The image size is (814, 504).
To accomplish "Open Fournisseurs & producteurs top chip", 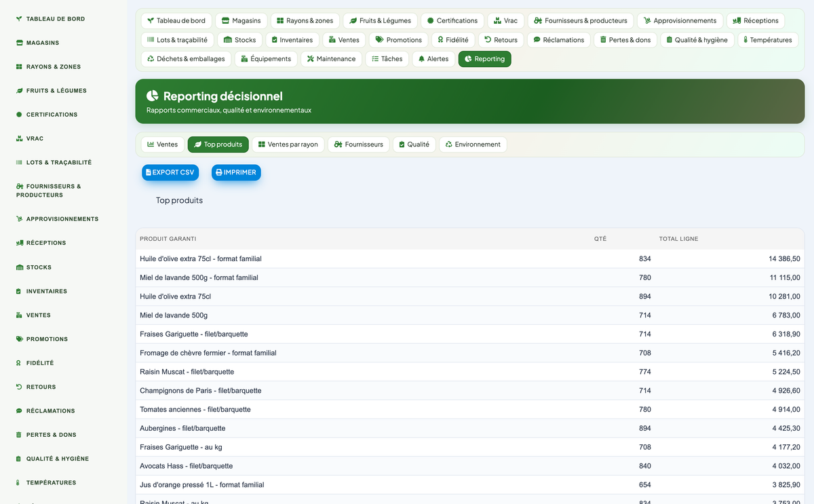I will point(581,21).
